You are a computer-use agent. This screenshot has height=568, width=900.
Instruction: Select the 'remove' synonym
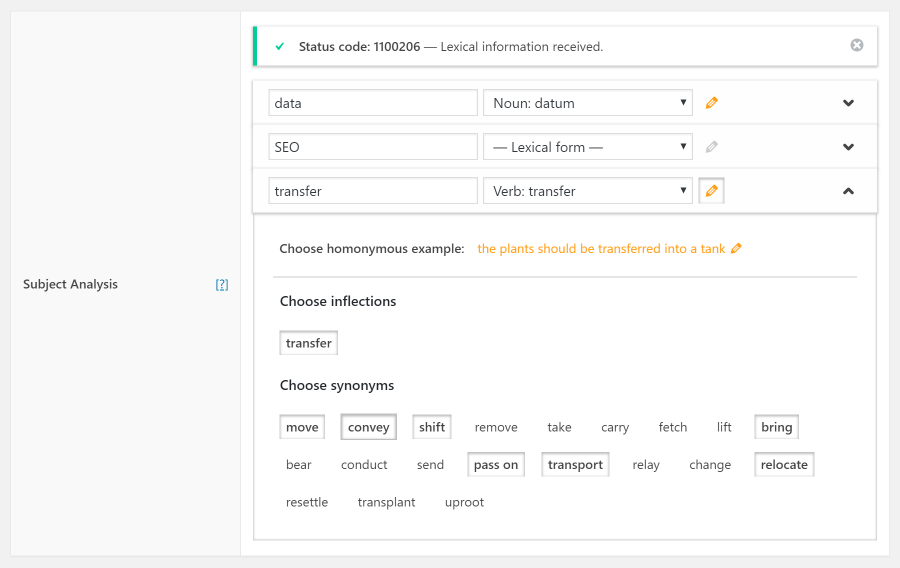click(496, 427)
